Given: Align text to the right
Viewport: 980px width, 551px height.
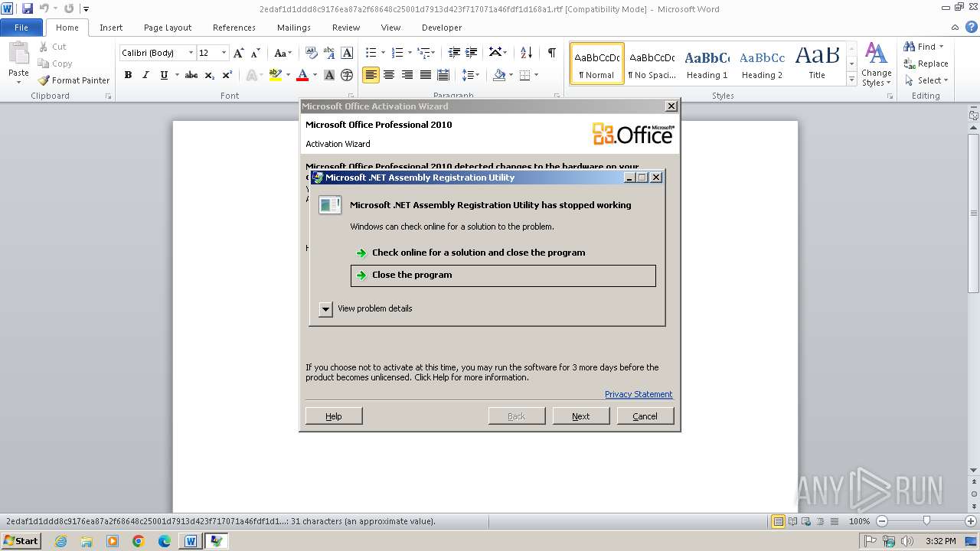Looking at the screenshot, I should pos(407,75).
